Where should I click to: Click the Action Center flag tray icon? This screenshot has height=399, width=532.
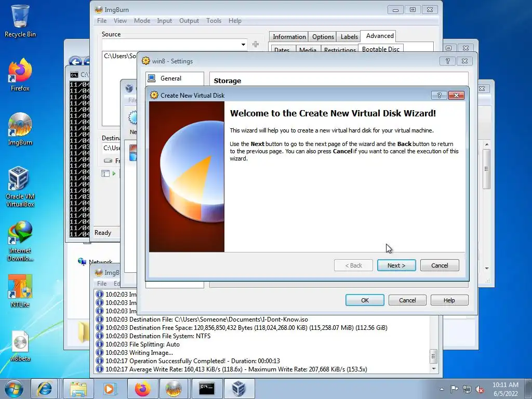[x=454, y=389]
